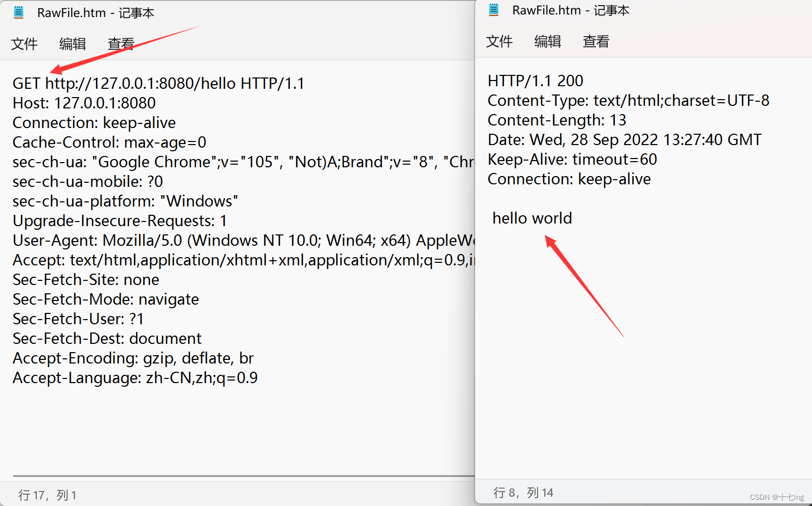Click the Accept-Language: zh-CN line
The height and width of the screenshot is (506, 812).
[135, 378]
